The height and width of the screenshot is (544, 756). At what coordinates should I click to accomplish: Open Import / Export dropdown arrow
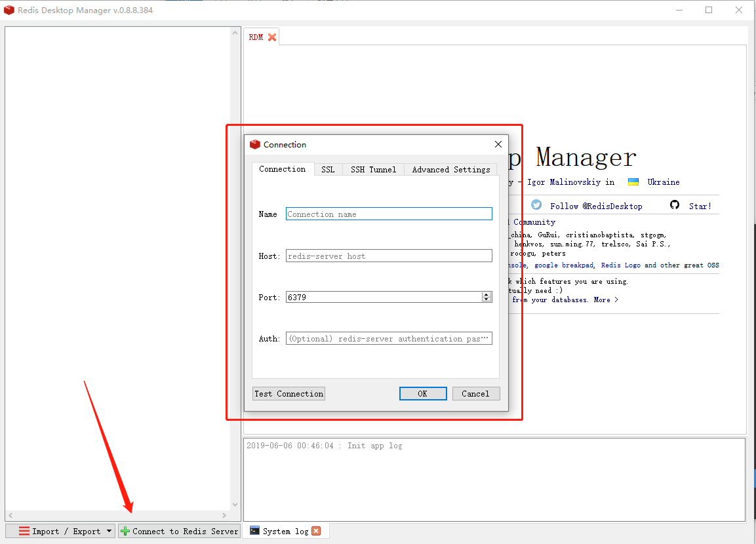point(109,531)
